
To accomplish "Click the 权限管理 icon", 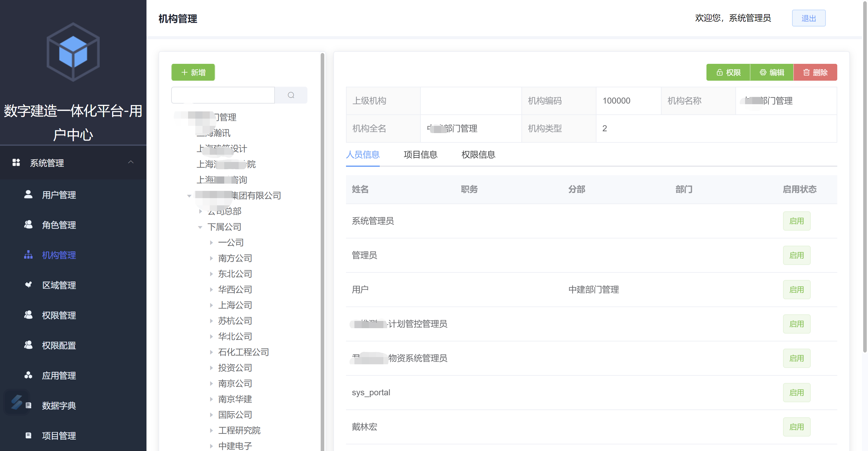I will click(x=28, y=315).
